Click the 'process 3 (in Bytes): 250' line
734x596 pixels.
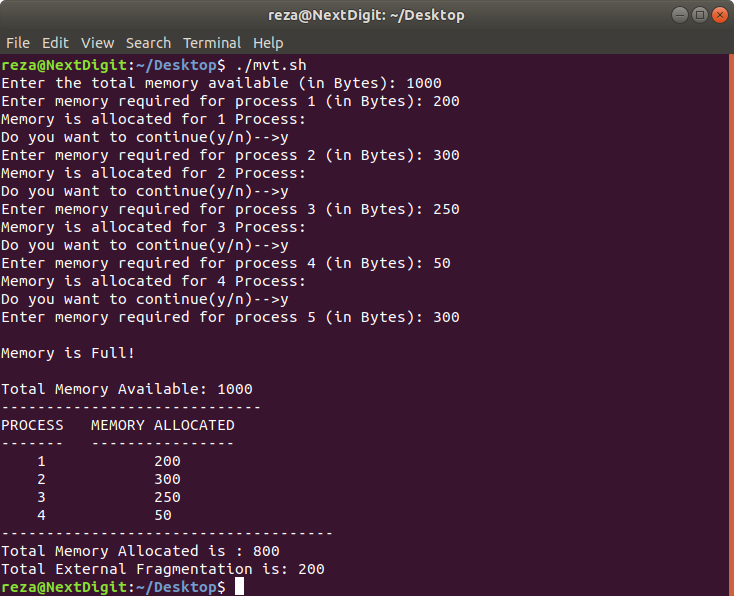(x=230, y=209)
